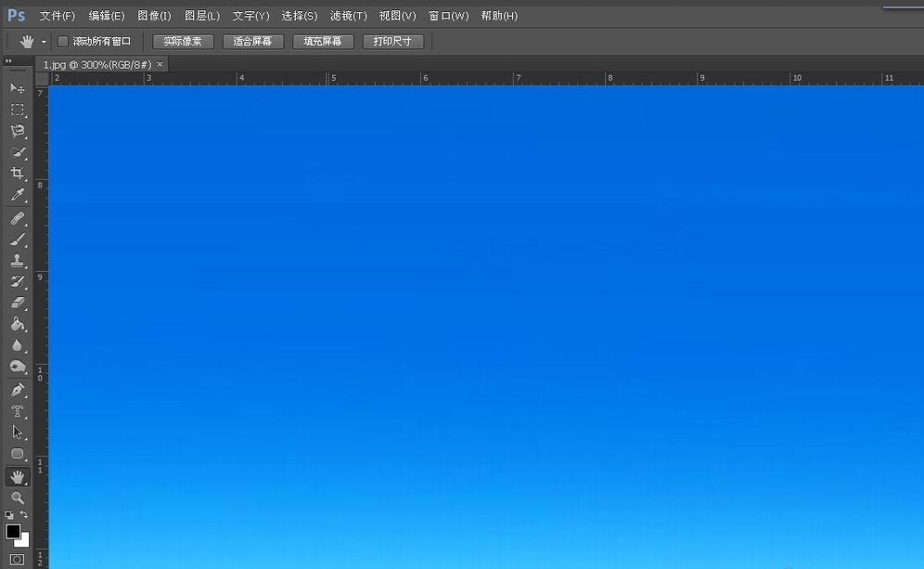Select the Move tool
924x569 pixels.
17,88
